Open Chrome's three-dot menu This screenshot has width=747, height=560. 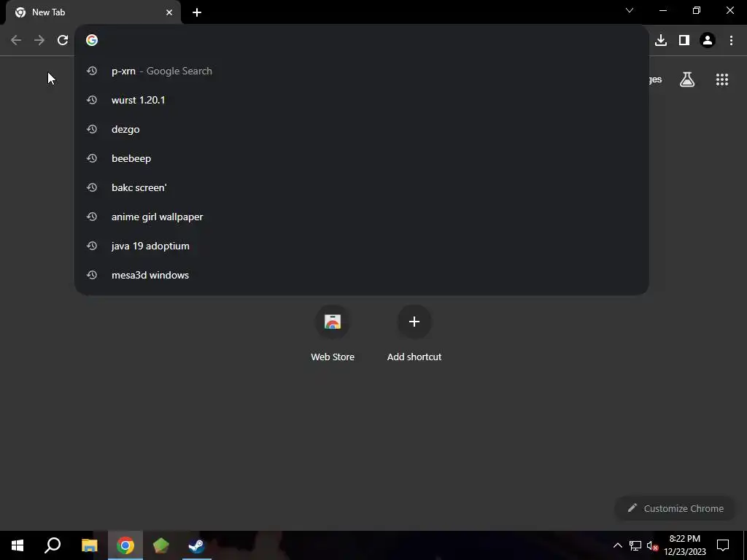(731, 40)
